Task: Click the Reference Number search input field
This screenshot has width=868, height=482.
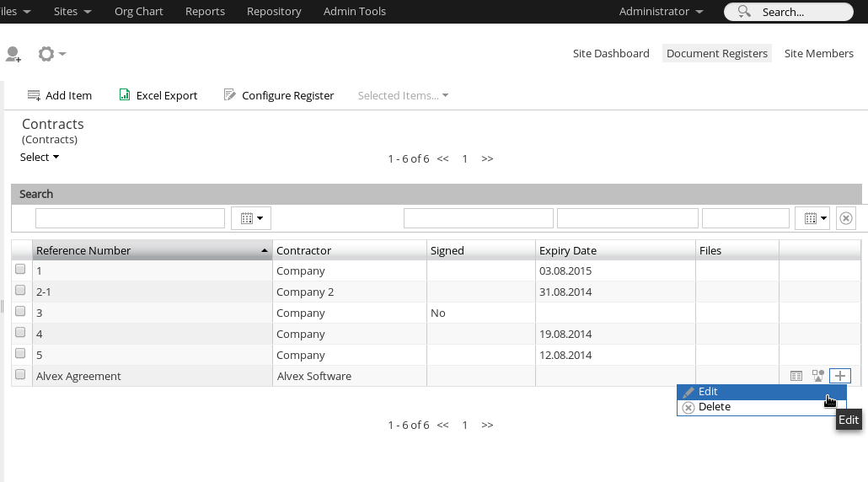Action: pyautogui.click(x=130, y=218)
